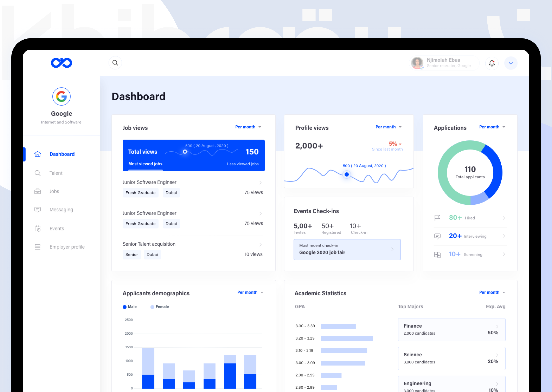
Task: Open Job views Per month dropdown
Action: coord(248,127)
